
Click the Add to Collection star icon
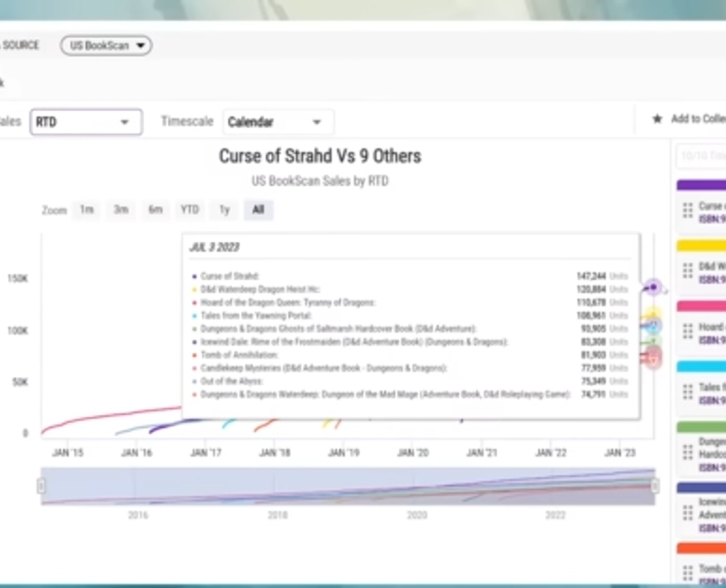[x=657, y=119]
